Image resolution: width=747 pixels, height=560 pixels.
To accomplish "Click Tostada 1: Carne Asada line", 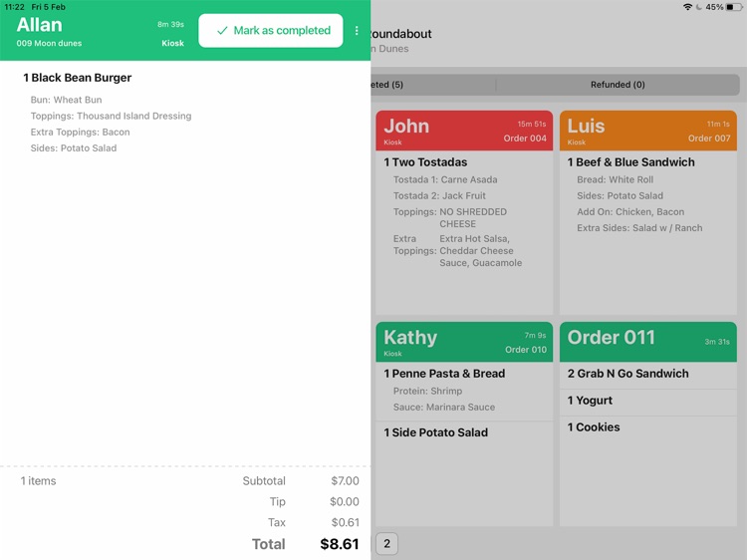I will 445,179.
